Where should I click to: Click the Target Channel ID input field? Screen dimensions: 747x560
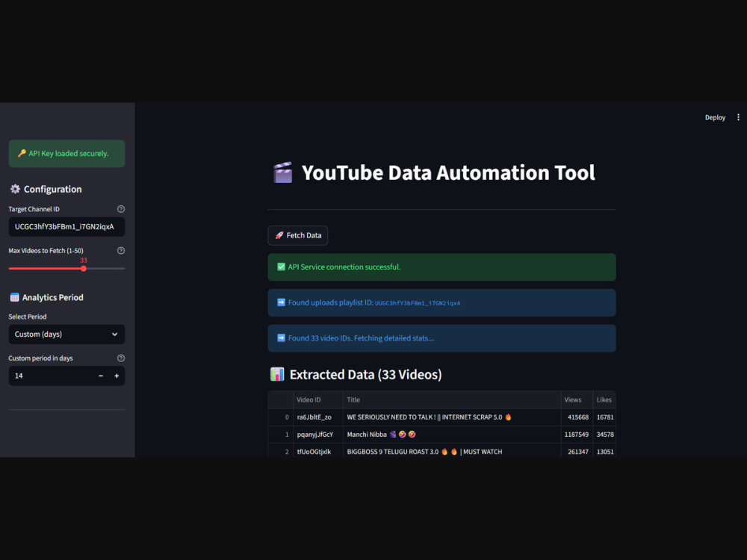(x=66, y=227)
